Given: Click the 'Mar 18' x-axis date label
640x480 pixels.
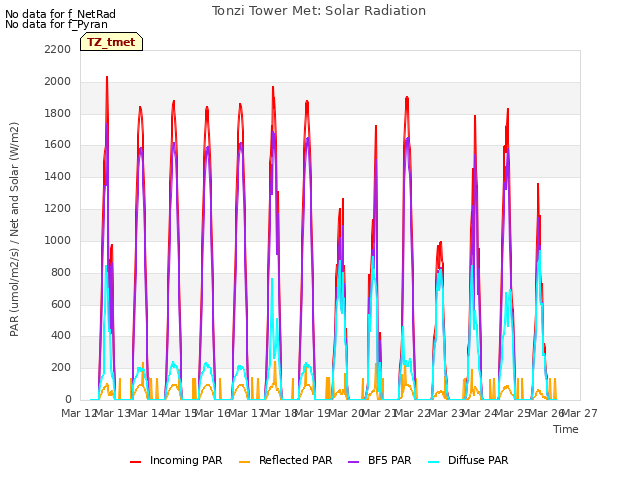Looking at the screenshot, I should tap(279, 413).
